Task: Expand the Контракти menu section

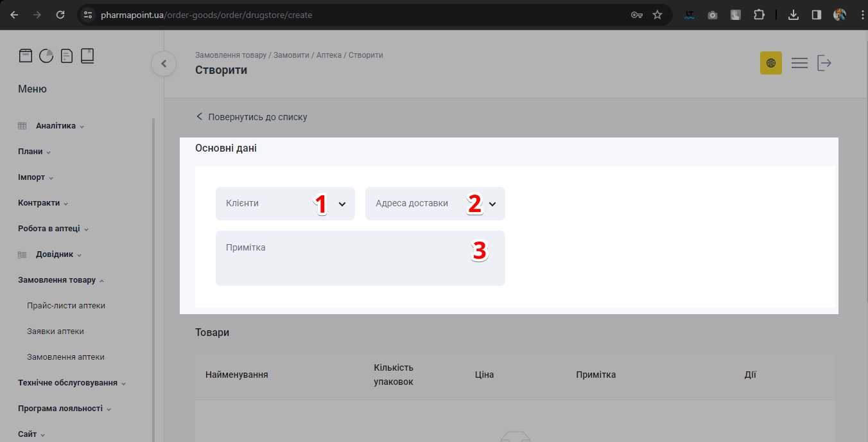Action: click(39, 203)
